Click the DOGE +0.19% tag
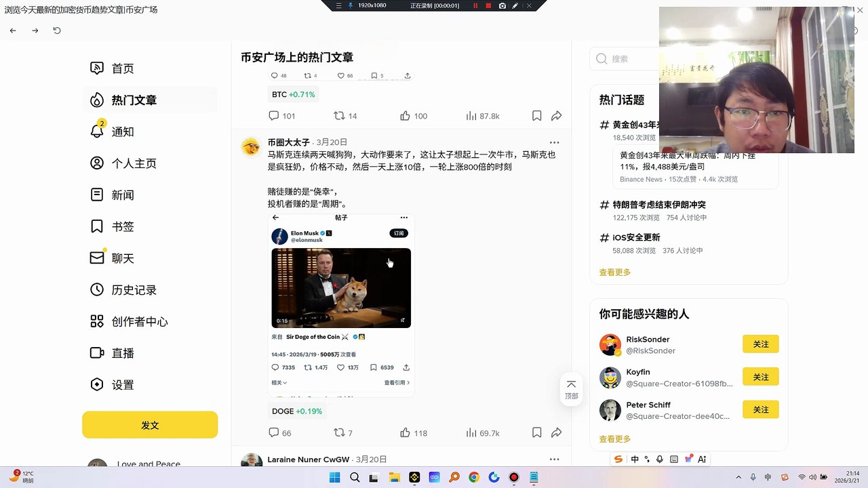This screenshot has width=868, height=488. (297, 411)
